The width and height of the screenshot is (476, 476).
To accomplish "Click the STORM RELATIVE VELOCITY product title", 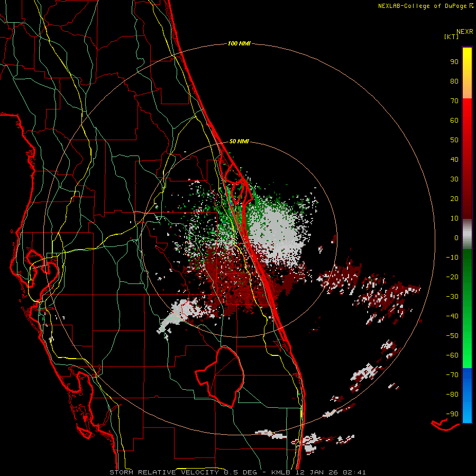I will pyautogui.click(x=164, y=472).
